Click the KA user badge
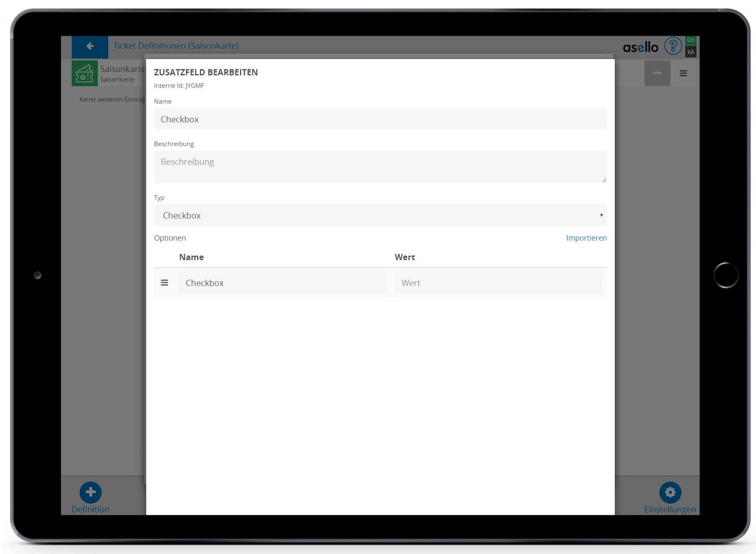The width and height of the screenshot is (756, 554). [x=691, y=52]
